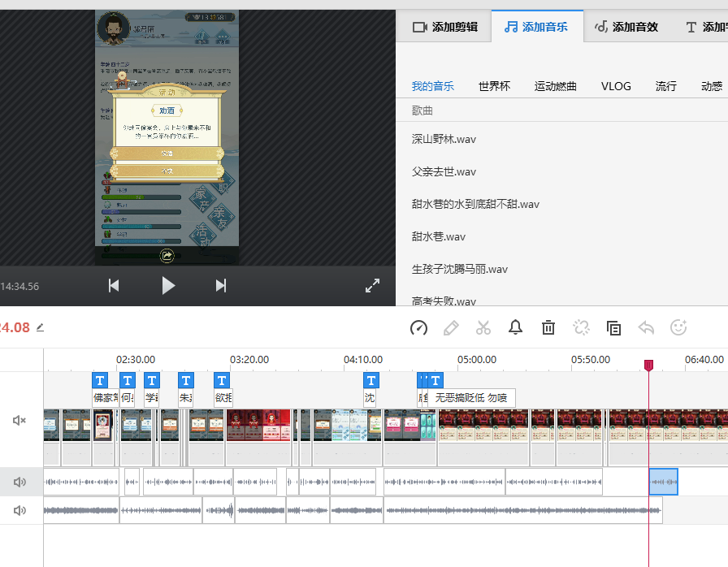
Task: Click the unlink clips icon
Action: 581,327
